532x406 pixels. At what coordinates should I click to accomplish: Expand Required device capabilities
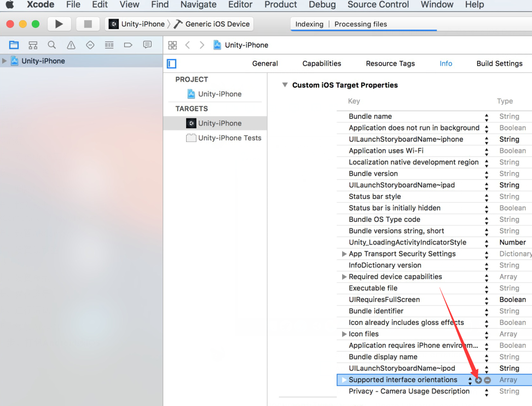344,277
